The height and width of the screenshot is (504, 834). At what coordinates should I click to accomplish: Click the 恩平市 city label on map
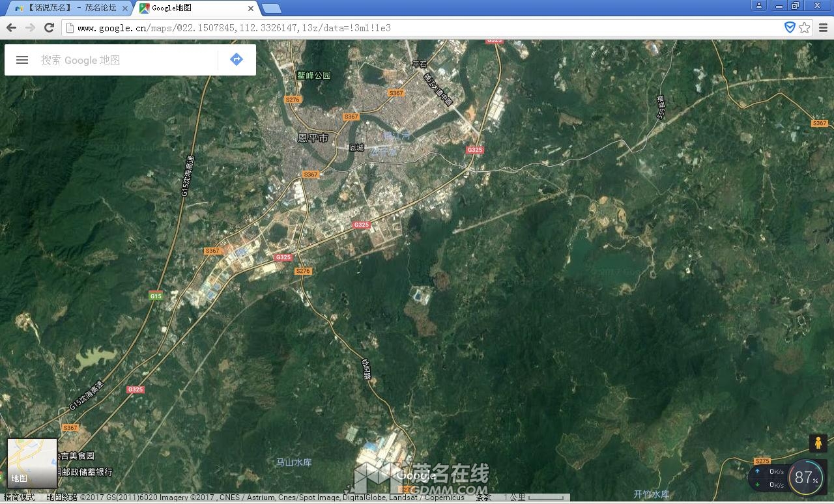click(313, 138)
